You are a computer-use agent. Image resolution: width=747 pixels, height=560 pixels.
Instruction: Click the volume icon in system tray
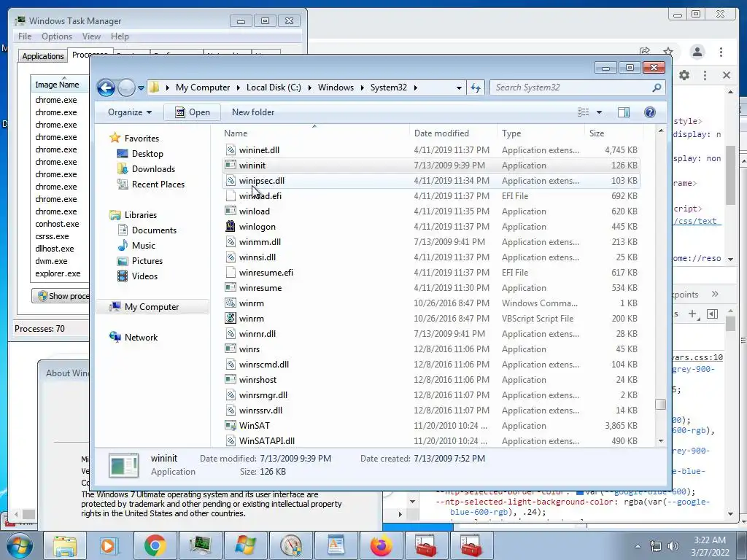[x=673, y=546]
